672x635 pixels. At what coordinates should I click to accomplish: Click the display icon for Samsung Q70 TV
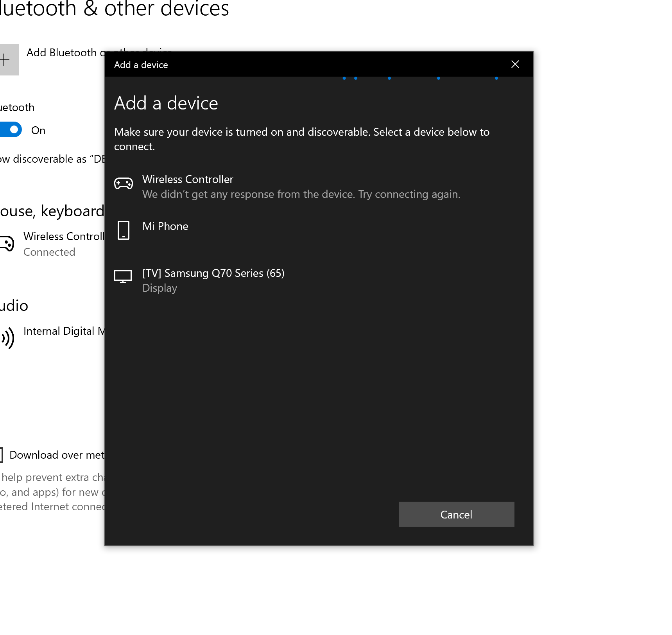123,276
